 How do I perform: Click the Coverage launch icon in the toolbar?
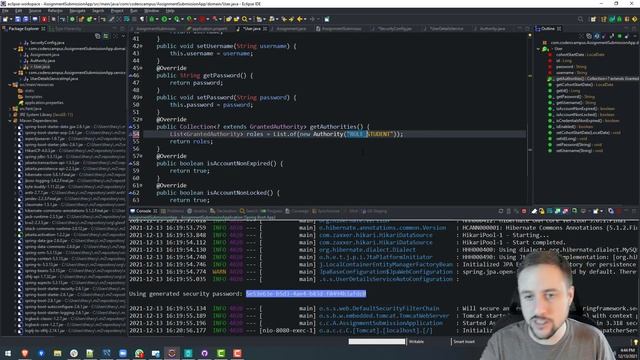176,19
